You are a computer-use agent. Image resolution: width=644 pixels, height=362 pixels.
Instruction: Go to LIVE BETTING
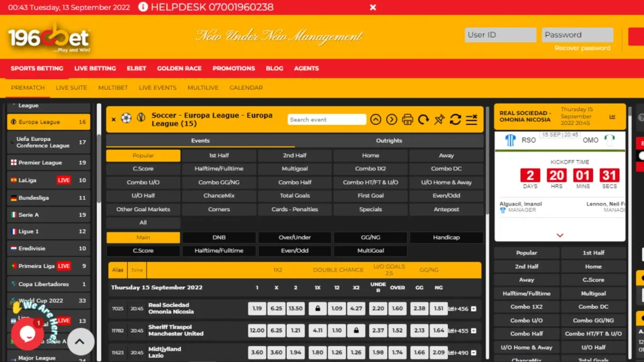click(x=95, y=69)
